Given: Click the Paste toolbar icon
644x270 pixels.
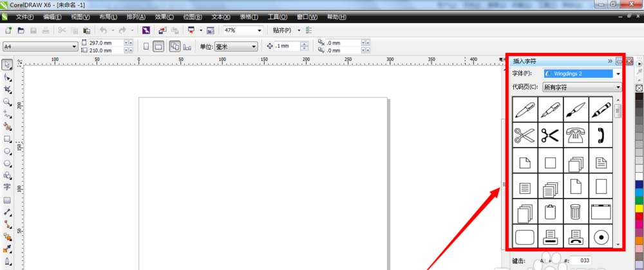Looking at the screenshot, I should coord(87,30).
